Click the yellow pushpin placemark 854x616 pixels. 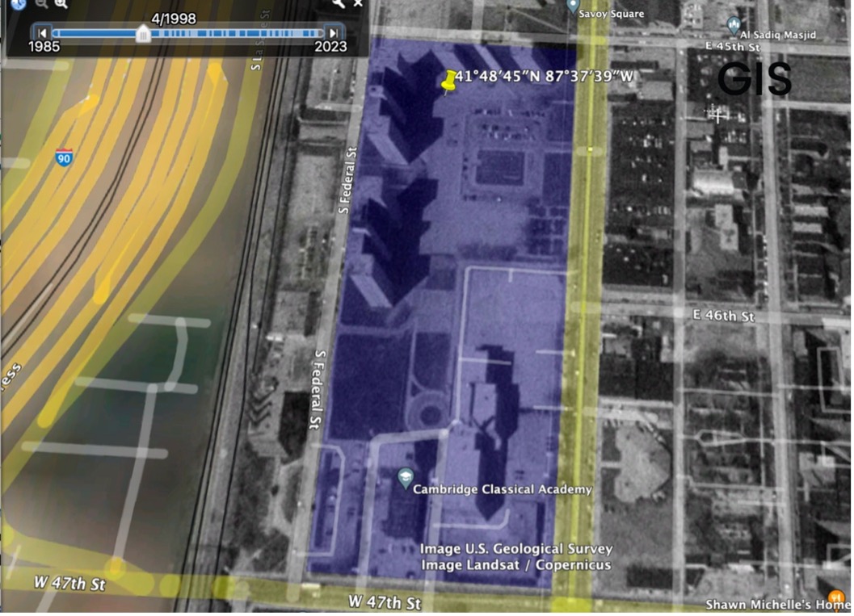point(448,81)
